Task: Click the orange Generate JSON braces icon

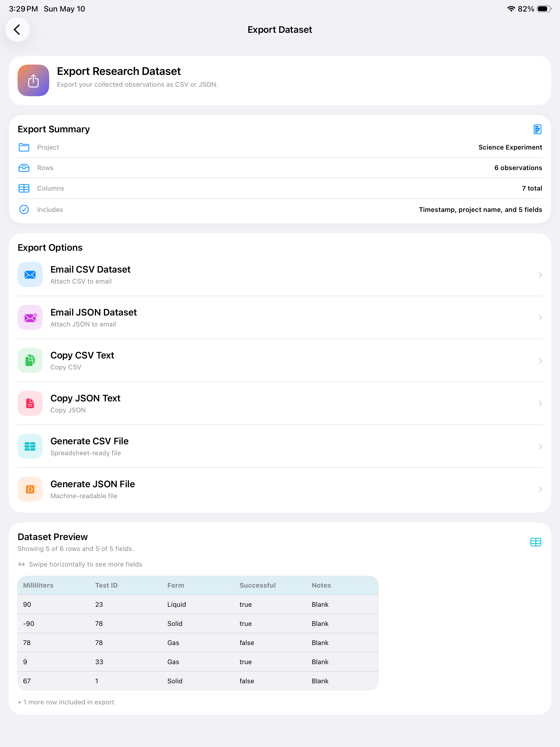Action: (x=30, y=489)
